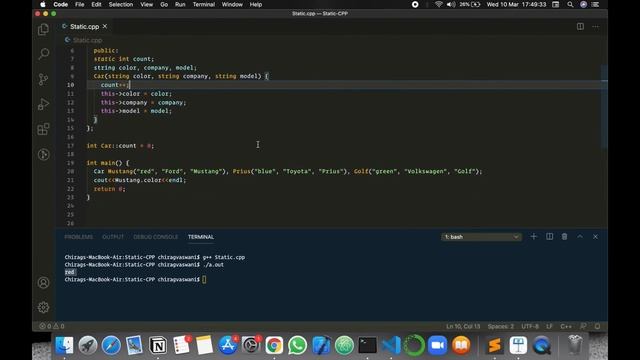The height and width of the screenshot is (360, 640).
Task: Open the Explorer view in activity bar
Action: click(43, 29)
